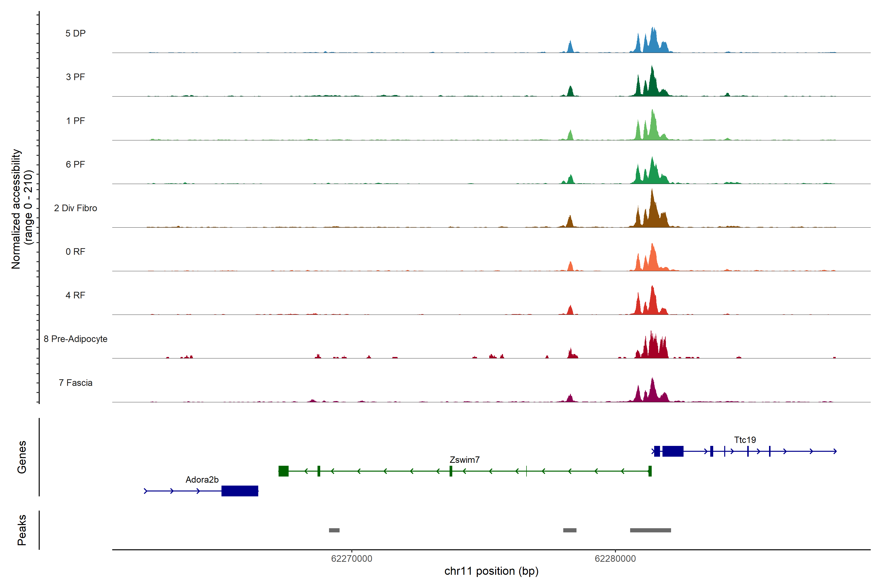Click the middle gray peak bar
The image size is (882, 588).
(570, 530)
